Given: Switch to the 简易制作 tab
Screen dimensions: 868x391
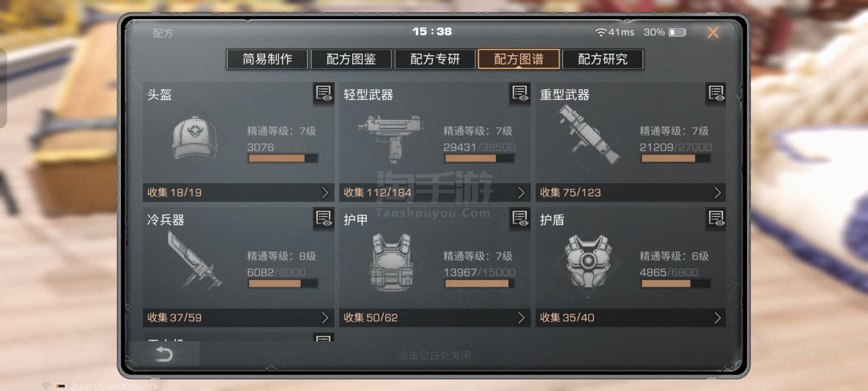Looking at the screenshot, I should point(267,59).
